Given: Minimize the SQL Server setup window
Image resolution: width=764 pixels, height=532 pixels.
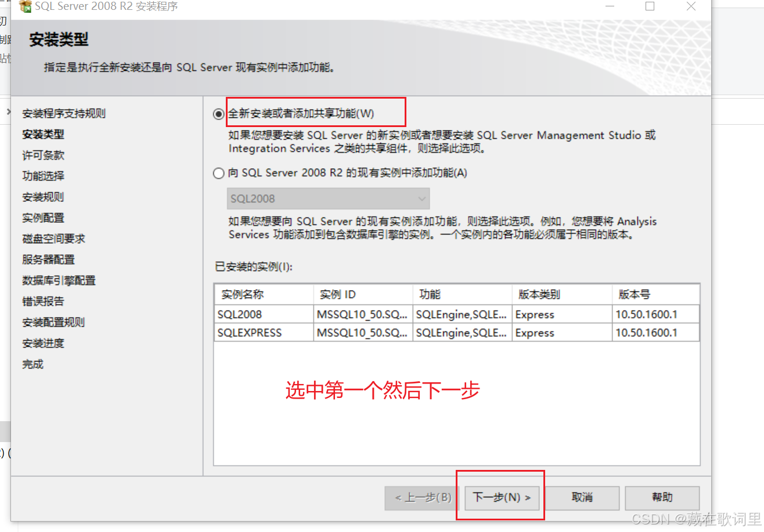Looking at the screenshot, I should point(610,6).
